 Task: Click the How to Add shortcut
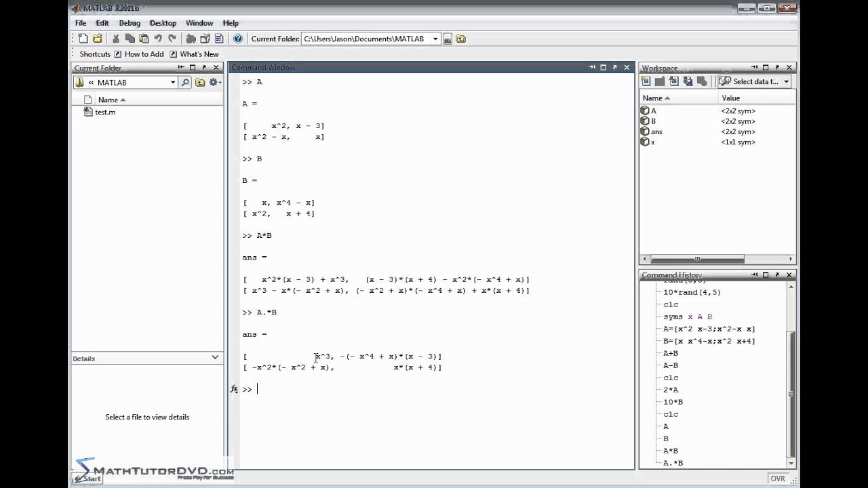tap(138, 54)
